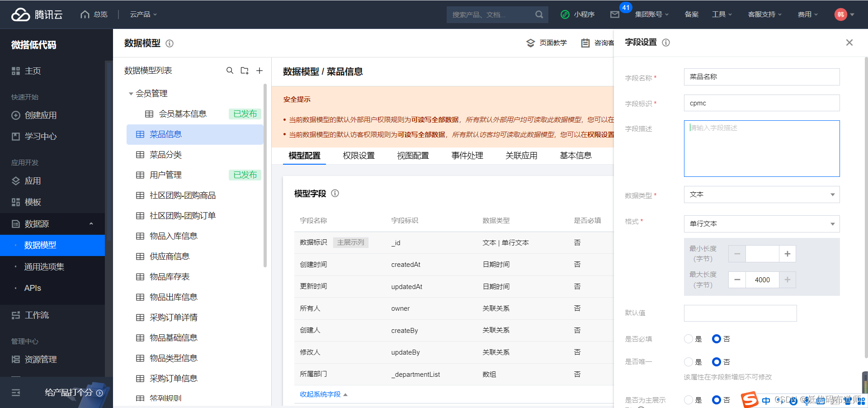Screen dimensions: 868x408
Task: Create new folder in model list
Action: pyautogui.click(x=245, y=71)
